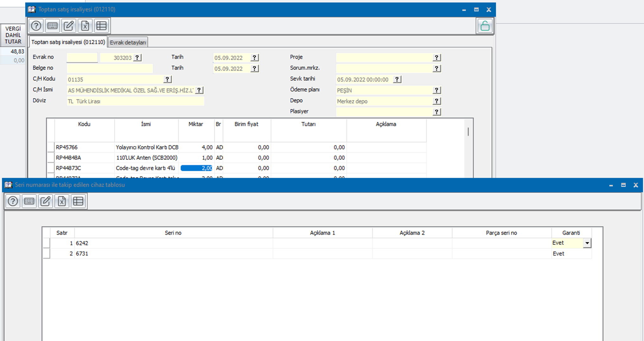Click cell Yolayırıcı Kontrol Kartı DCB
This screenshot has height=341, width=644.
click(x=147, y=147)
